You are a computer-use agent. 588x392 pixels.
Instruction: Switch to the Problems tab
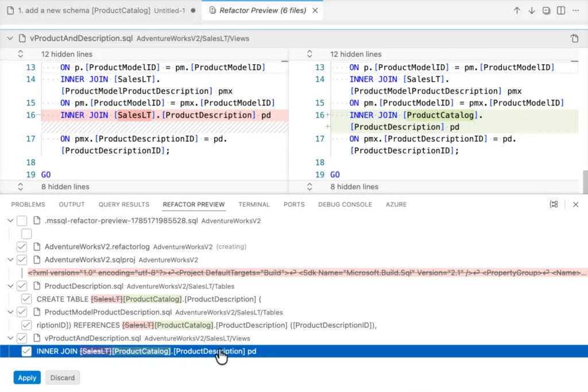28,204
